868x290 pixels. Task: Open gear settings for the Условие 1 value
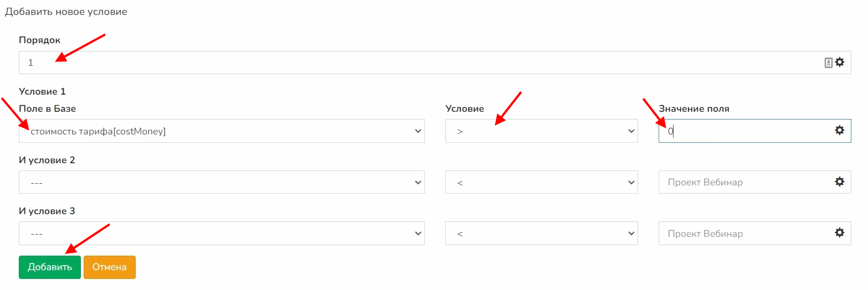tap(840, 131)
